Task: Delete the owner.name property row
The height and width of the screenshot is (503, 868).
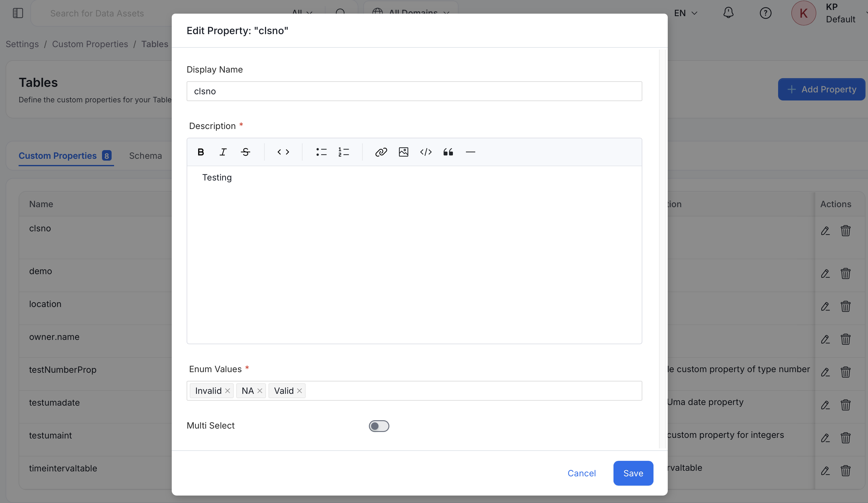Action: pos(845,340)
